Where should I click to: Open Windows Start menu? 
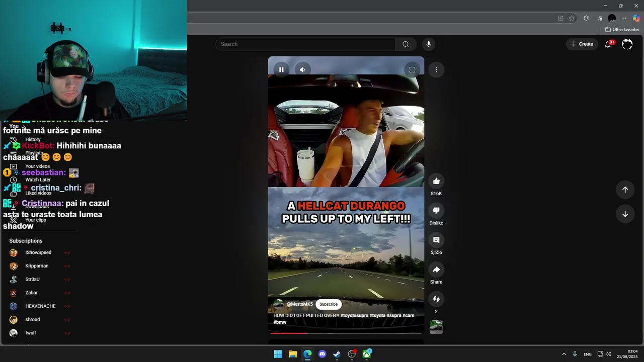click(278, 354)
